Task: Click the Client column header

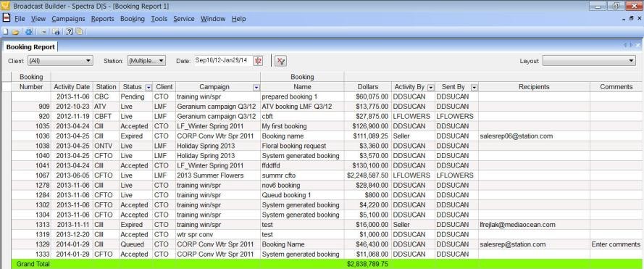Action: (164, 87)
